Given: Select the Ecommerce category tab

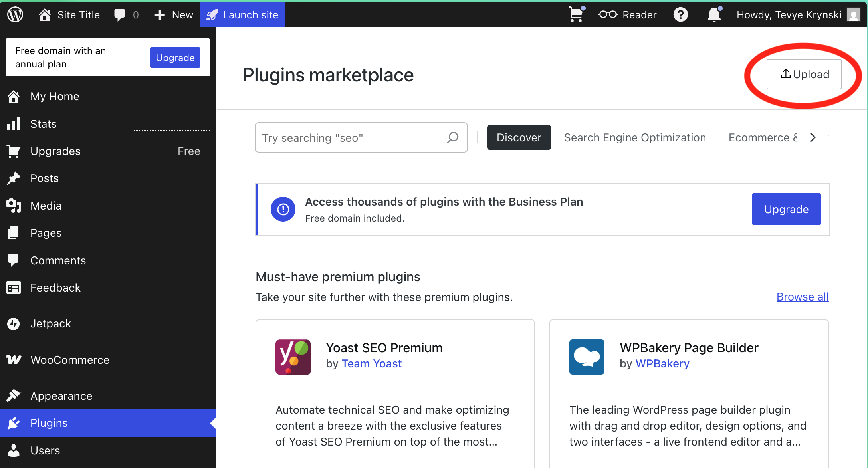Looking at the screenshot, I should pos(763,137).
